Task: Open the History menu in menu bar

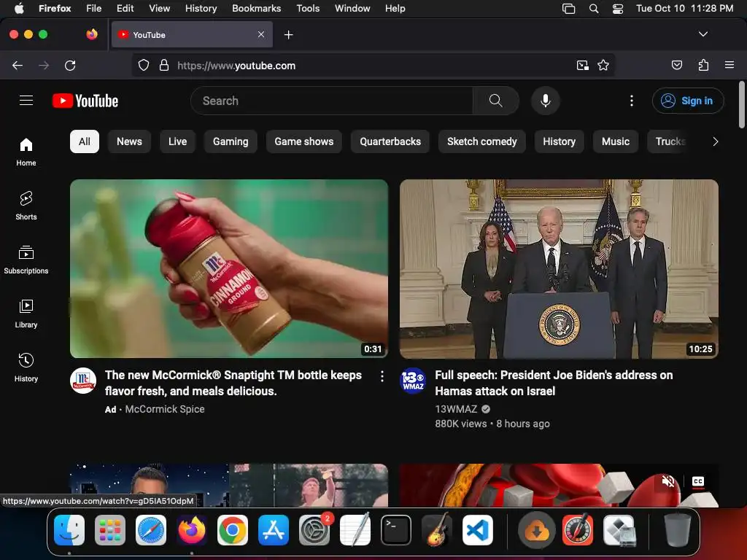Action: click(201, 9)
